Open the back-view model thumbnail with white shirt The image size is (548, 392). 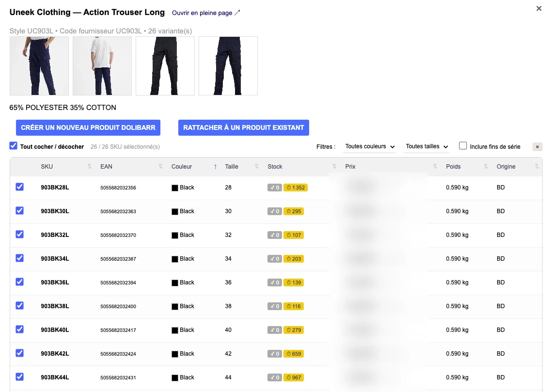tap(102, 66)
